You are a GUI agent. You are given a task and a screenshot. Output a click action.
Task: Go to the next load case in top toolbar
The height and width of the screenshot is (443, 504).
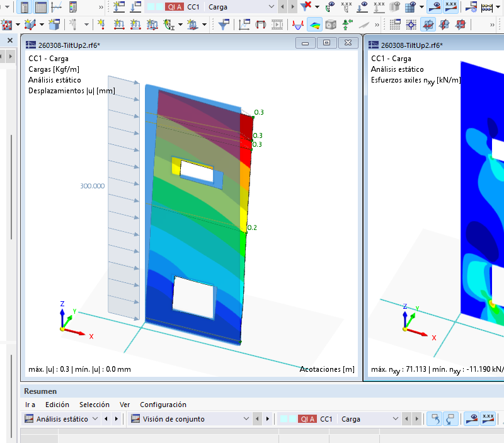[292, 7]
